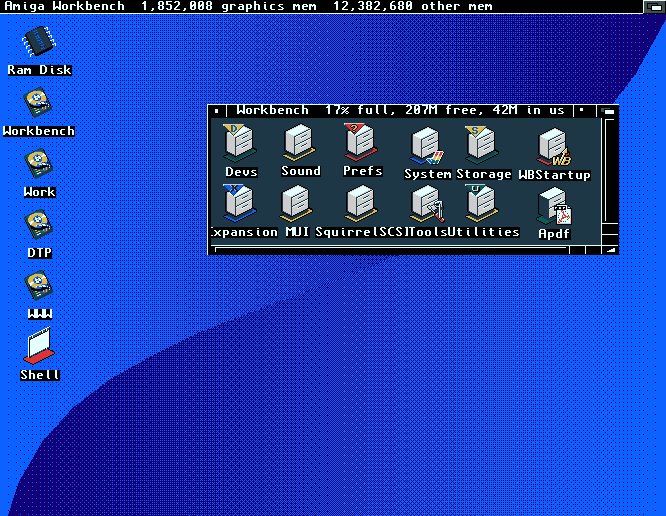Click the Workbench window depth gadget
This screenshot has width=666, height=516.
click(x=607, y=111)
